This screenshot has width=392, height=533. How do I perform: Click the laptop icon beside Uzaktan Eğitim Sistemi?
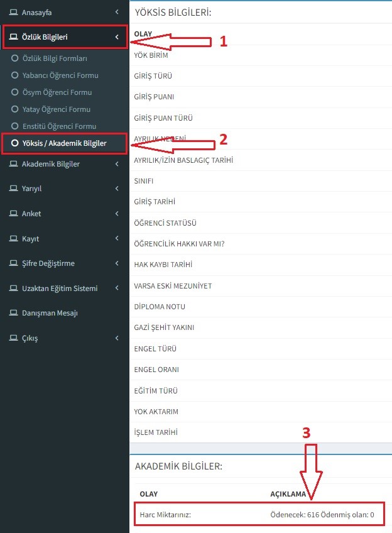pos(13,288)
